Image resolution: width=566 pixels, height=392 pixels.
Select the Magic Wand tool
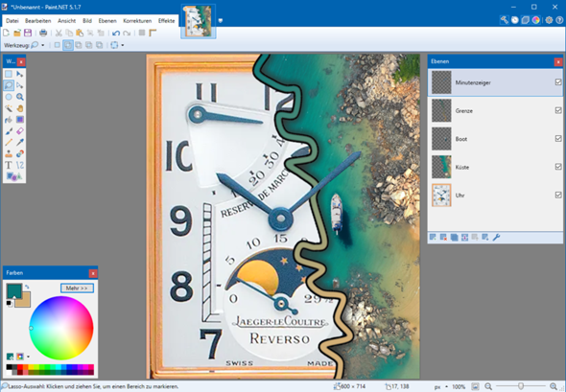(x=9, y=108)
